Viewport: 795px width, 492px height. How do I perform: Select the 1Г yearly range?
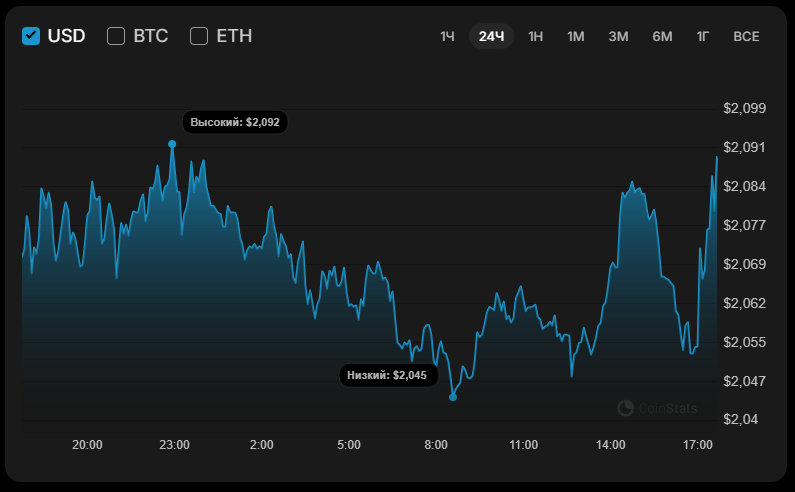click(703, 37)
